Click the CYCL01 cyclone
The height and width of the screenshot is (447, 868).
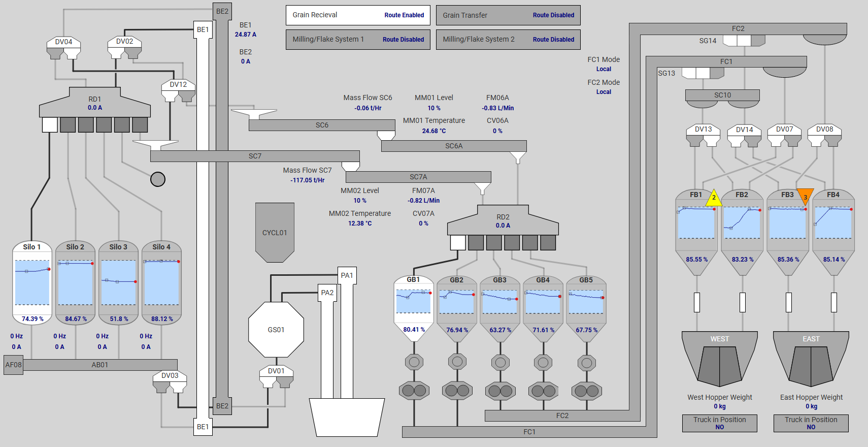275,233
